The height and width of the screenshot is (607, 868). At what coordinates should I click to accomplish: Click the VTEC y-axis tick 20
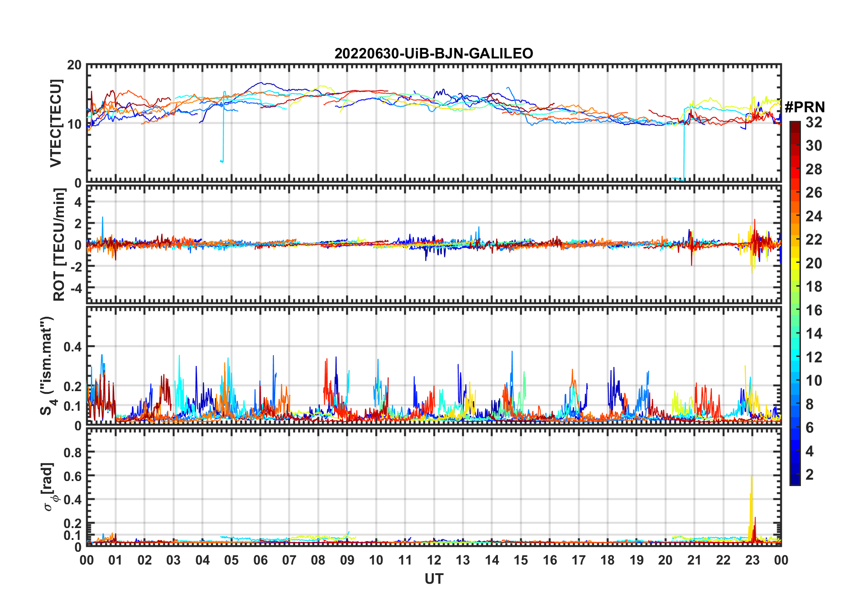pyautogui.click(x=74, y=65)
